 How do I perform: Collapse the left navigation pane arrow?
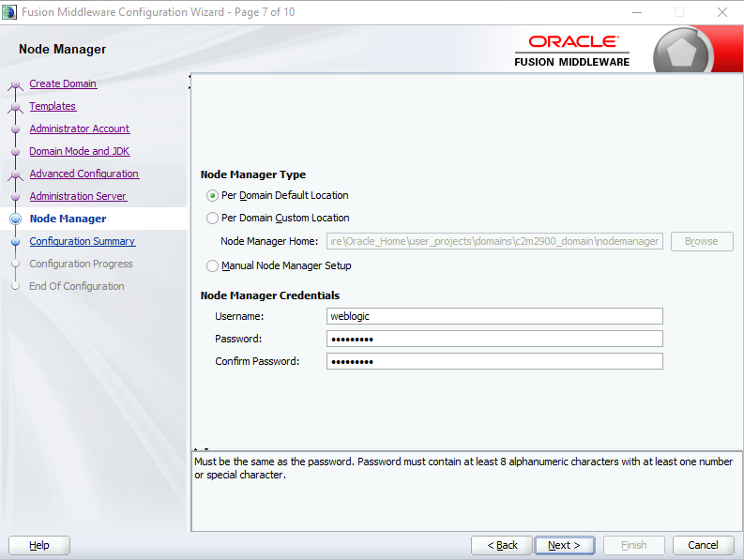[x=190, y=76]
